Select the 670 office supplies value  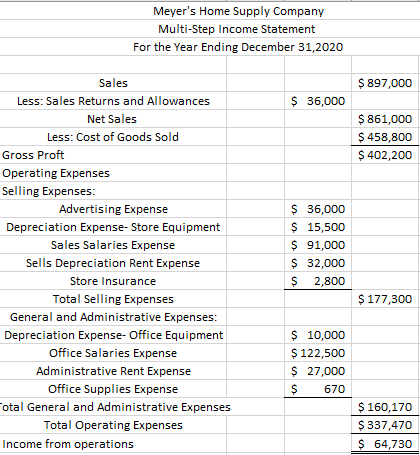pyautogui.click(x=318, y=389)
